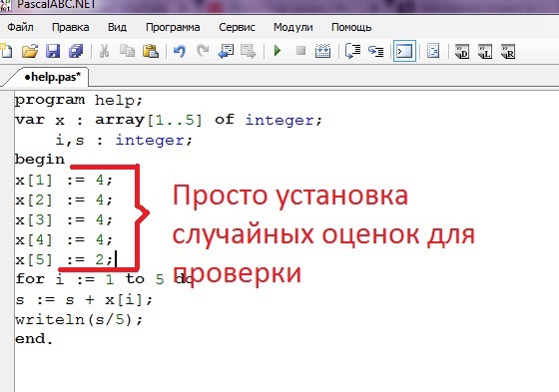Open the Файл menu
The width and height of the screenshot is (559, 392).
pyautogui.click(x=20, y=28)
